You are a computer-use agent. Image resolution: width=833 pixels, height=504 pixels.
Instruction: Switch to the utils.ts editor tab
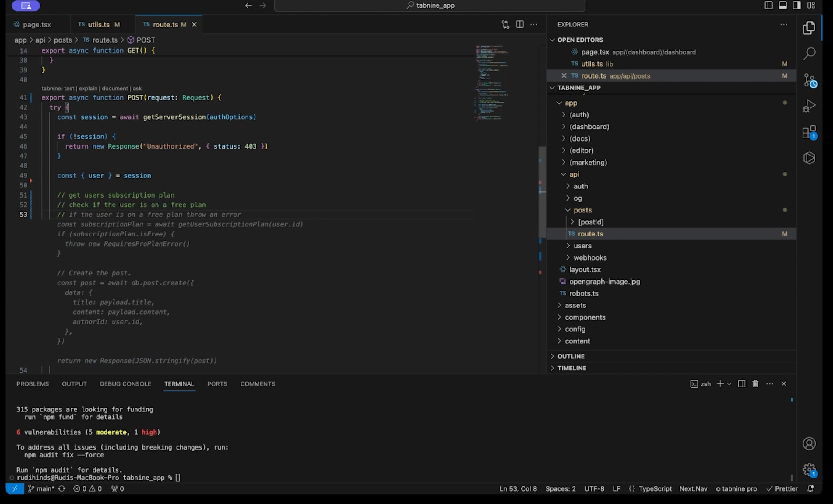point(98,24)
